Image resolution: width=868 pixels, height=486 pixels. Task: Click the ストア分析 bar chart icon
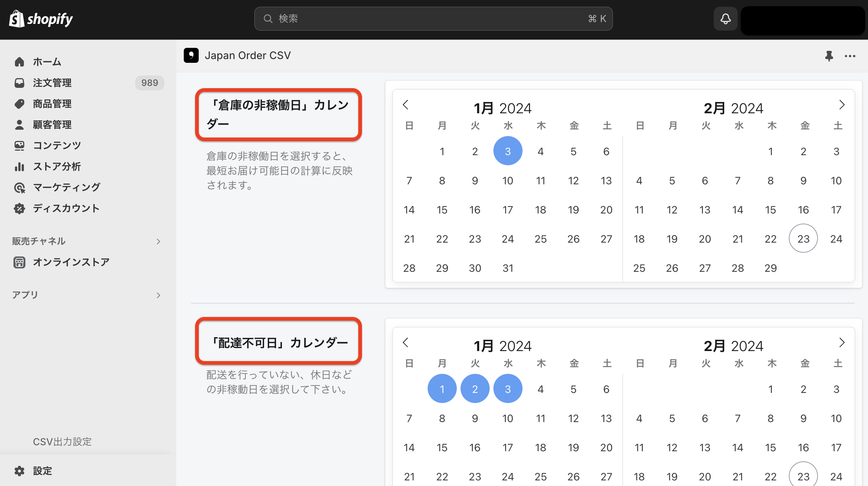19,166
